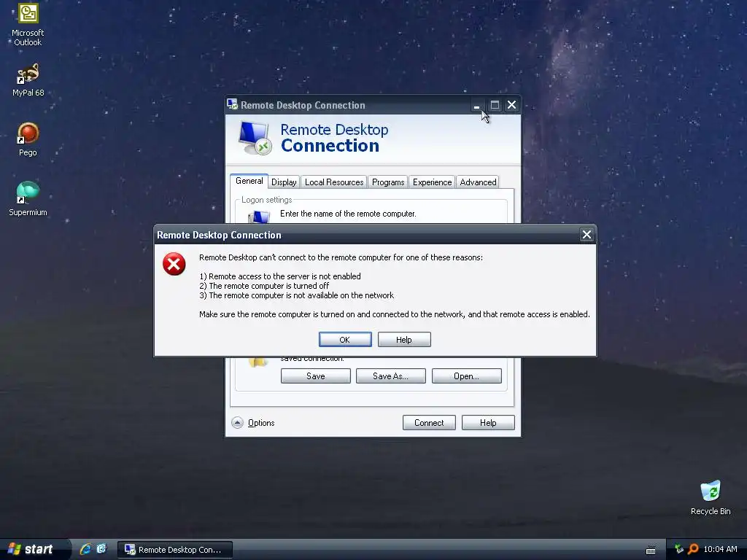Click Help in Remote Desktop window
Viewport: 747px width, 560px height.
click(x=488, y=422)
